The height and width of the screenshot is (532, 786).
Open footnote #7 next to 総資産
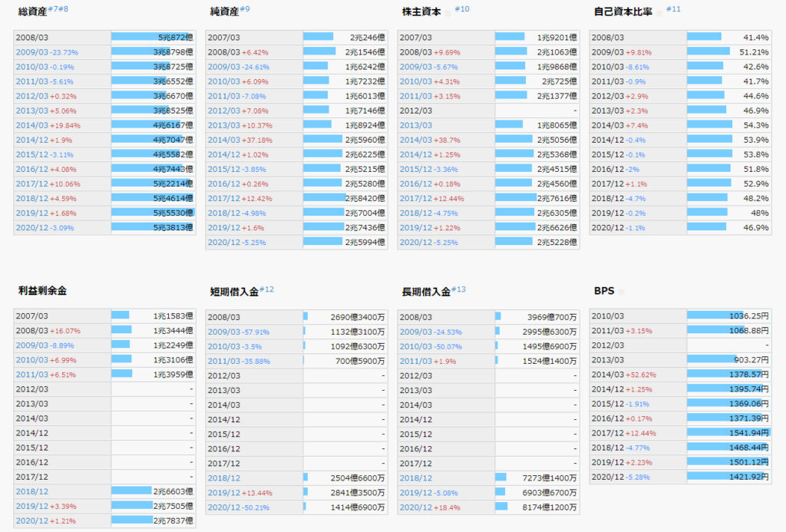(x=53, y=9)
